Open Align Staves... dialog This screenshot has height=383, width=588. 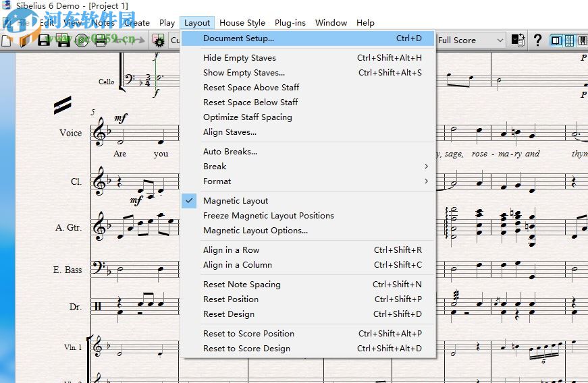point(307,132)
